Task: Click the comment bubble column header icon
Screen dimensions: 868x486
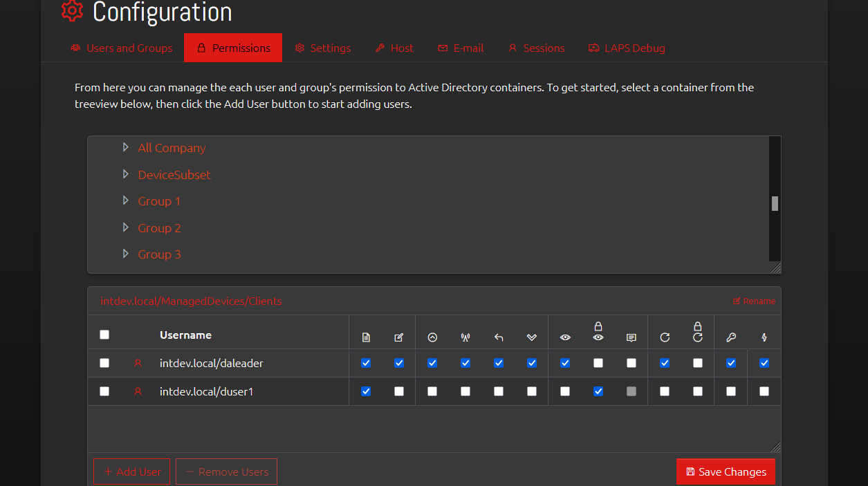Action: 631,337
